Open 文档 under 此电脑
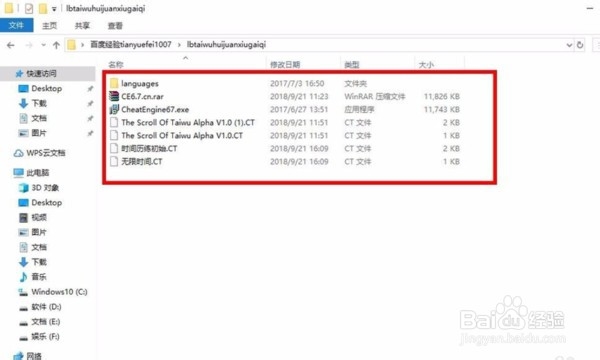This screenshot has height=360, width=600. (x=39, y=247)
